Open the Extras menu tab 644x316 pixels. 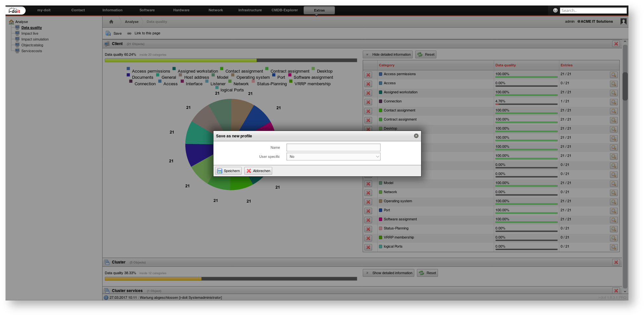click(x=319, y=10)
